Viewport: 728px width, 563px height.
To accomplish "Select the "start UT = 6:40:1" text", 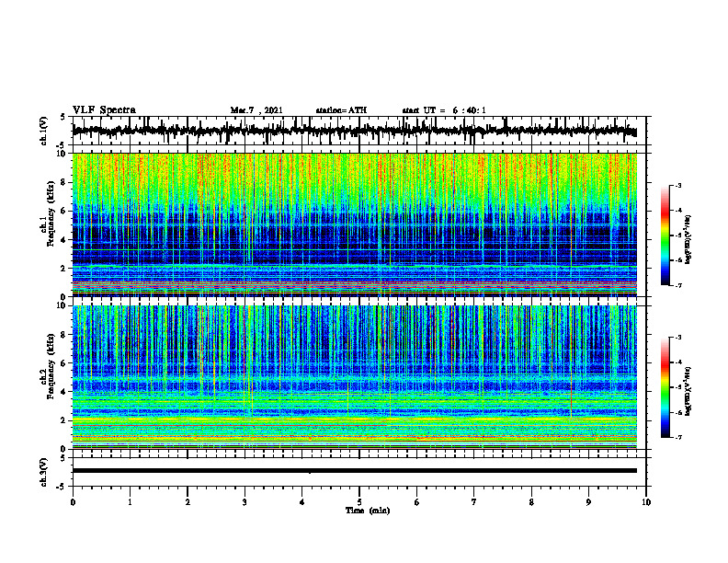I will [444, 110].
